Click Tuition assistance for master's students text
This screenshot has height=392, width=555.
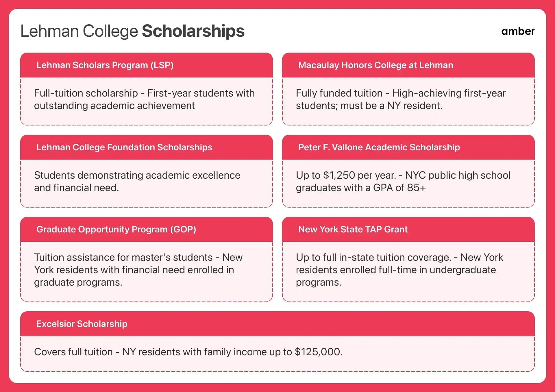point(123,257)
